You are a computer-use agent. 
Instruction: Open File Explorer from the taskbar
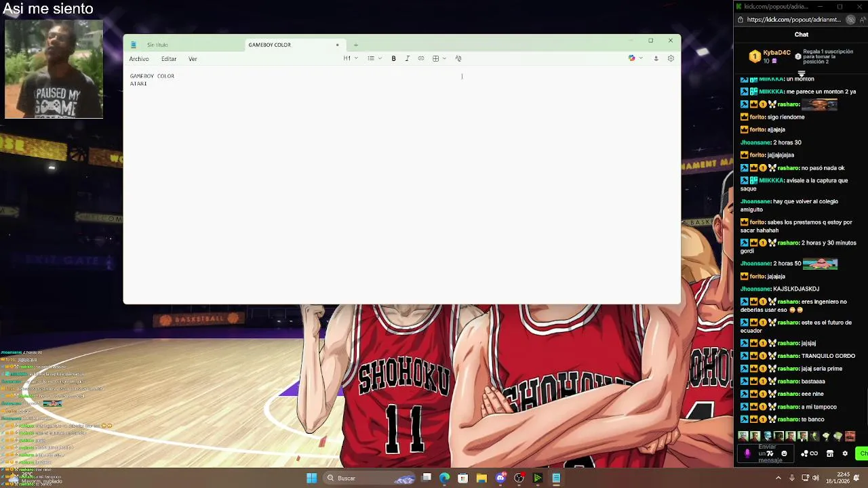[481, 478]
